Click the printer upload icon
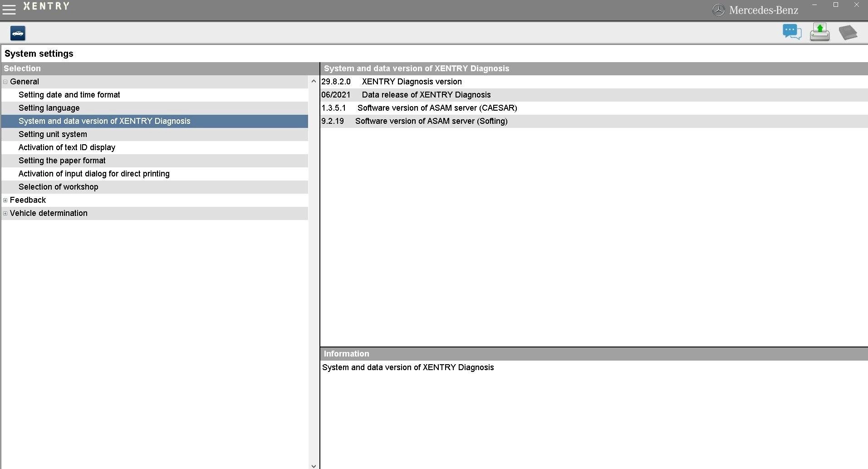868x469 pixels. coord(820,32)
